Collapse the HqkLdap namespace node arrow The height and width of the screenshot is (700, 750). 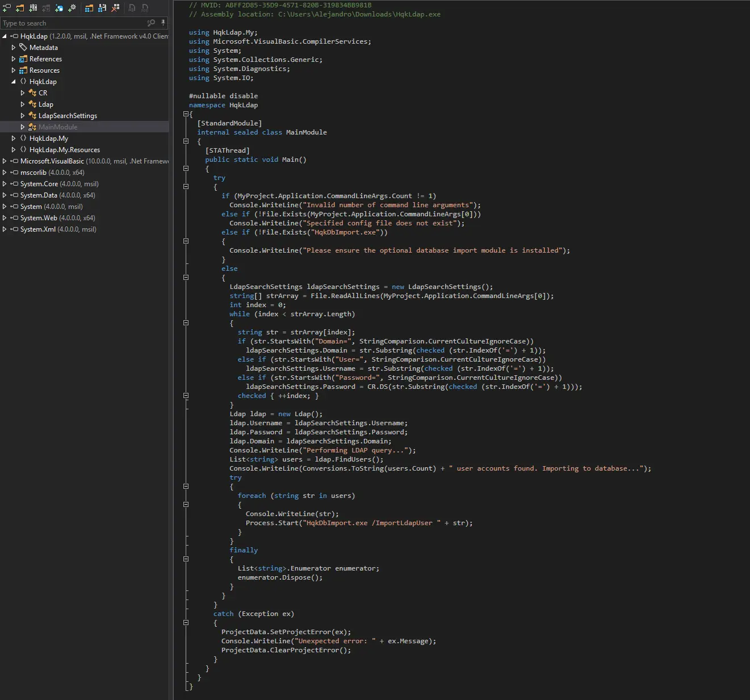[14, 81]
